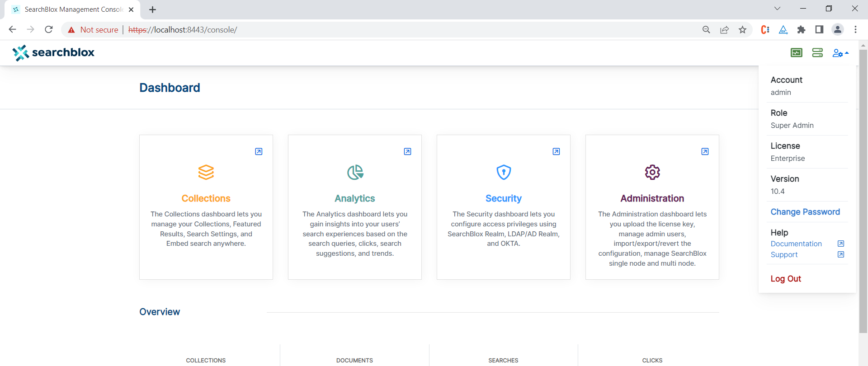Screen dimensions: 868x366
Task: Click the CLICKS overview label
Action: pyautogui.click(x=652, y=361)
